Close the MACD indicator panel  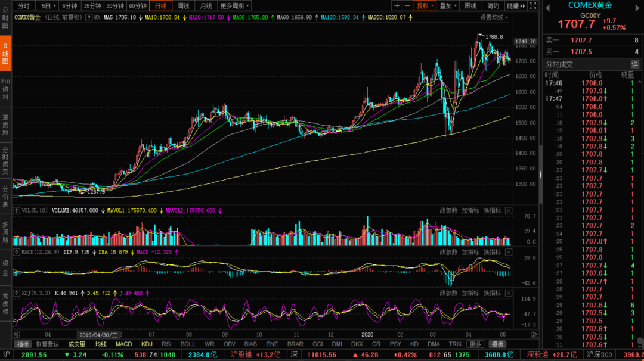coord(509,252)
